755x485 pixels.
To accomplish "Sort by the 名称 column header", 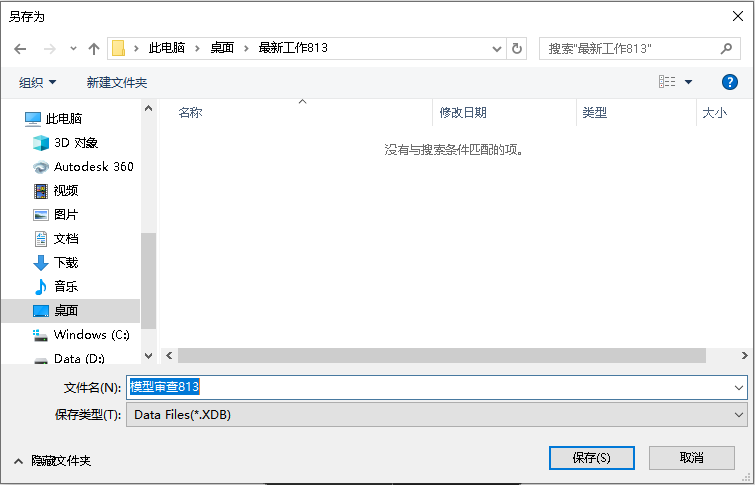I will click(296, 113).
